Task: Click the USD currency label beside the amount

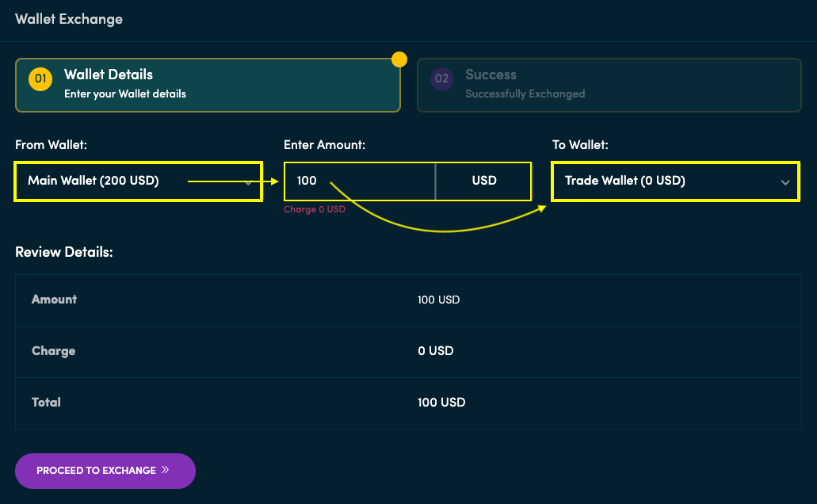Action: 483,180
